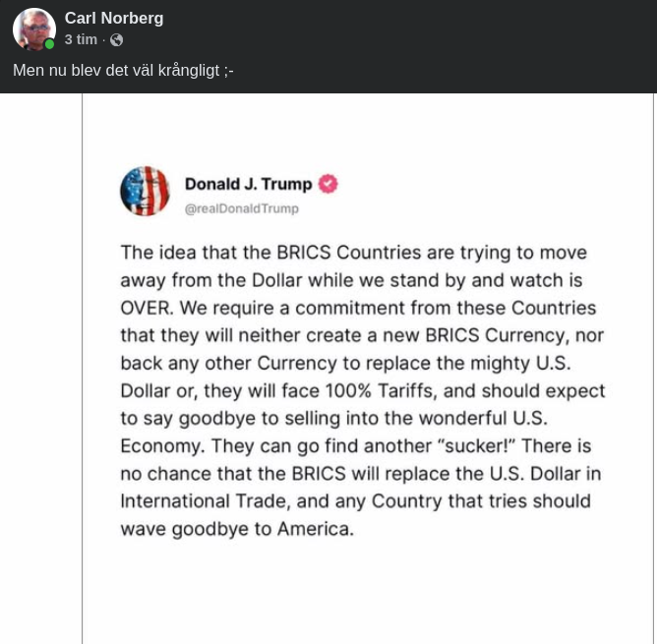This screenshot has width=657, height=644.
Task: Click the word "Economy" in the tweet
Action: 160,445
